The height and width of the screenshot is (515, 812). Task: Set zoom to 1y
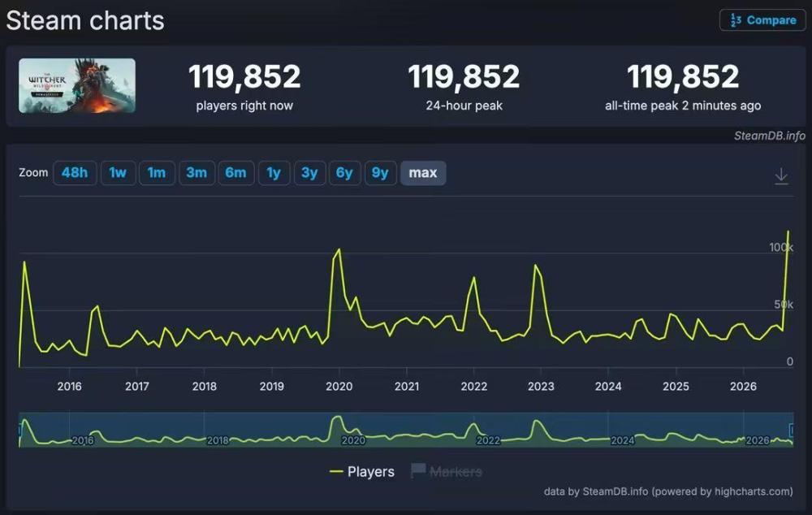(274, 172)
